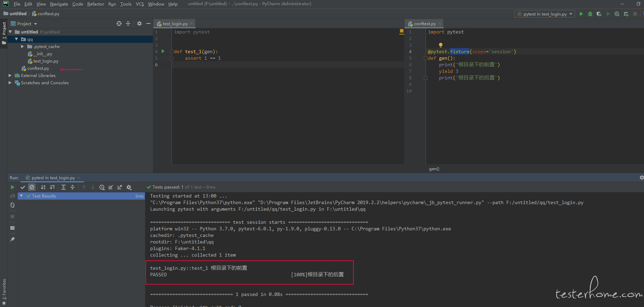Collapse the Test Results node
This screenshot has width=644, height=307.
pyautogui.click(x=21, y=196)
